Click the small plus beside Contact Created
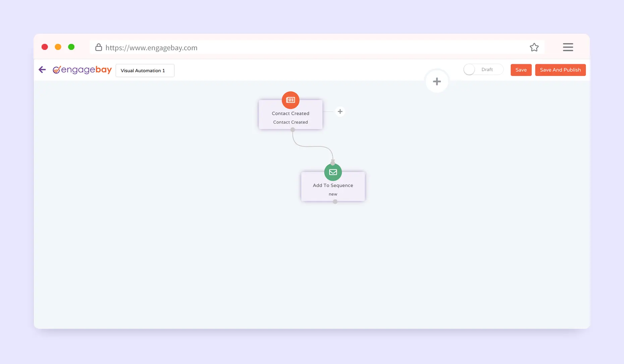The width and height of the screenshot is (624, 364). click(x=340, y=112)
